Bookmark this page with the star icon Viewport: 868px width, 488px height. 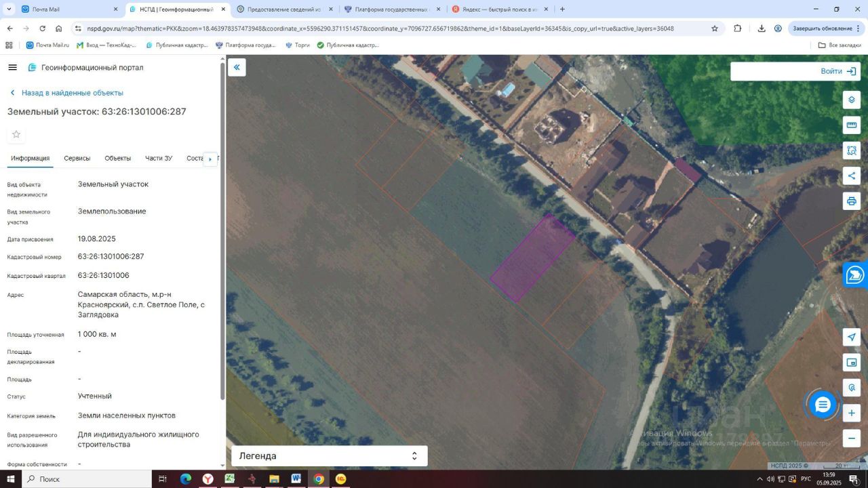coord(715,28)
